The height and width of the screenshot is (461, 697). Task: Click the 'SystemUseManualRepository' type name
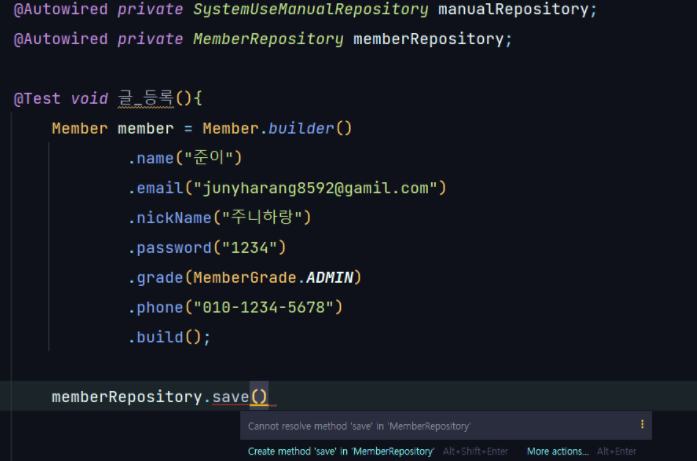[311, 9]
